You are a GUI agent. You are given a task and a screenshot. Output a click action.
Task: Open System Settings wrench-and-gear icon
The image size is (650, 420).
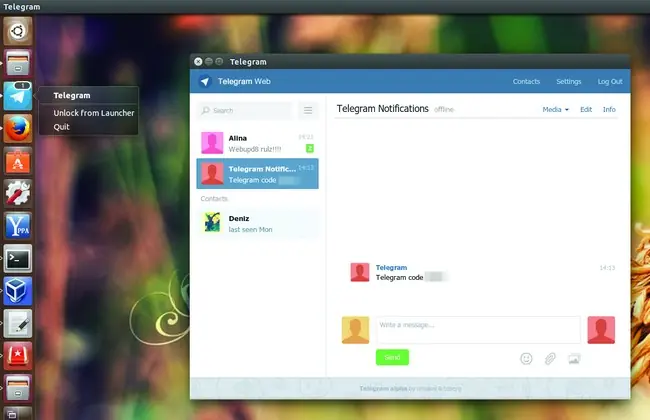click(18, 194)
